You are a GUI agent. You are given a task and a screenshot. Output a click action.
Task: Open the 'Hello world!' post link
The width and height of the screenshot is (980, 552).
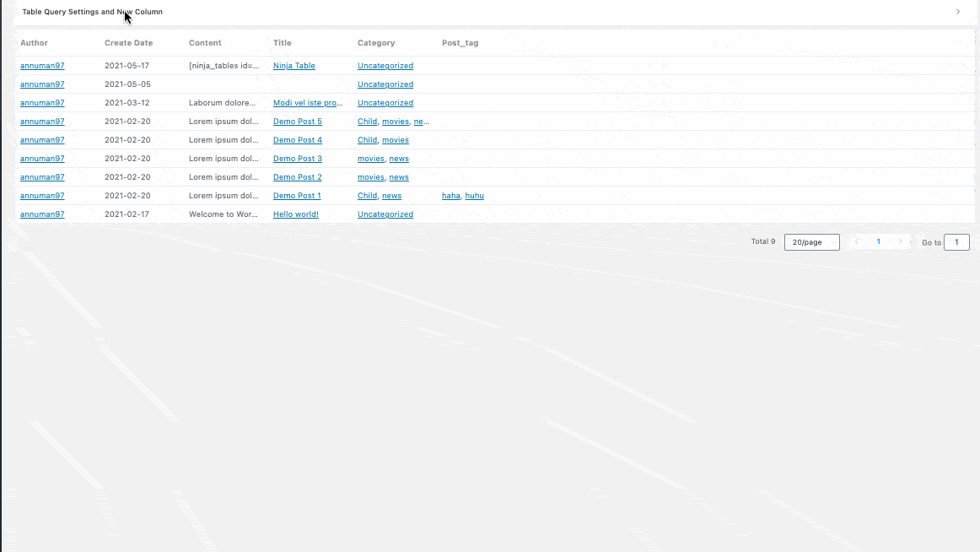[295, 214]
